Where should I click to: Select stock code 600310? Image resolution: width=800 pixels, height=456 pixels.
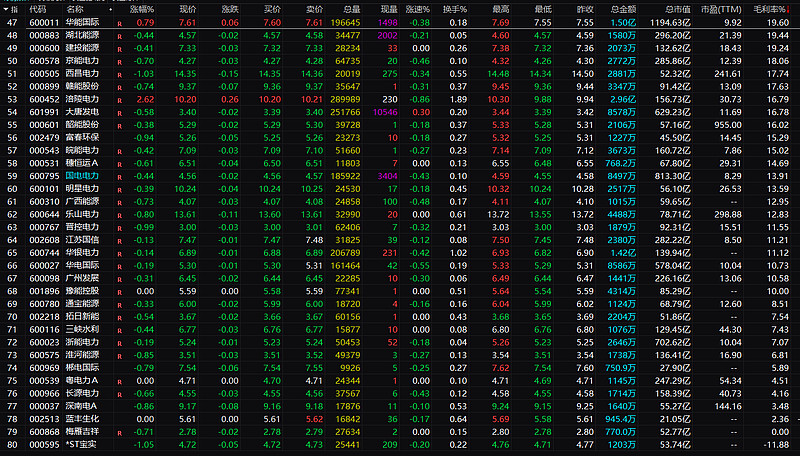44,201
